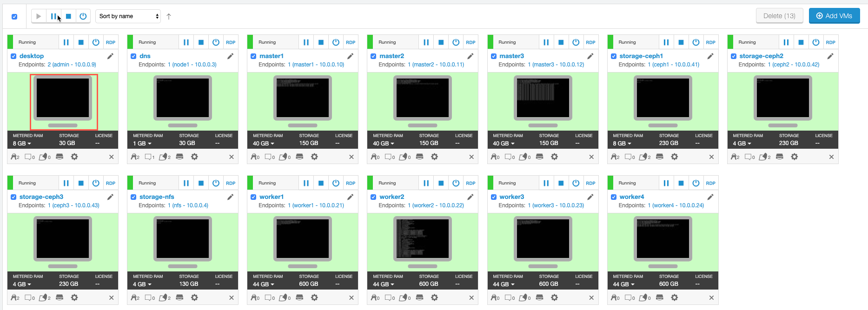Viewport: 868px width, 310px height.
Task: Remove worker4 VM with X icon
Action: [711, 297]
